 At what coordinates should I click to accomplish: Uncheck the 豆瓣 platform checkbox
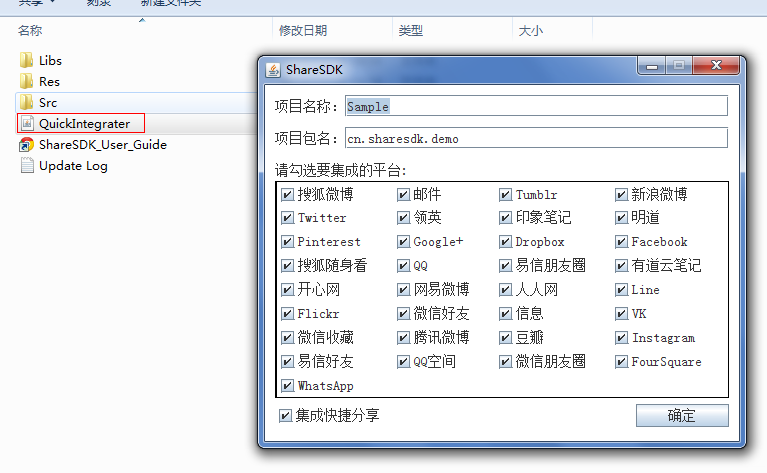(505, 338)
